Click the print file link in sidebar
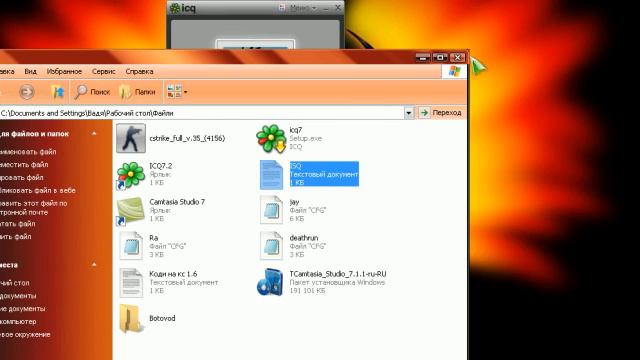 (18, 224)
